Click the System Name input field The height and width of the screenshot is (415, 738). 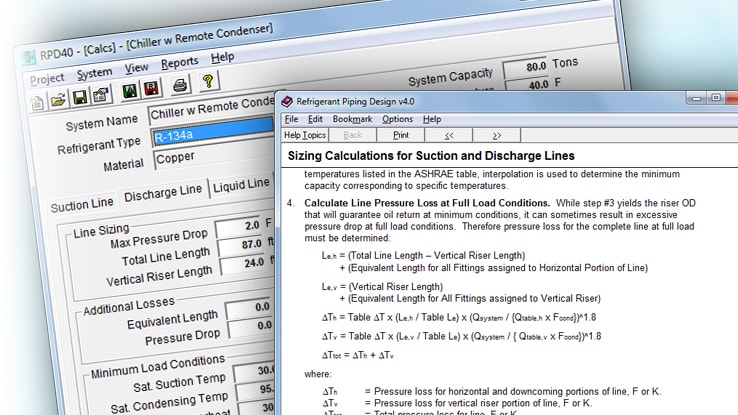[212, 109]
